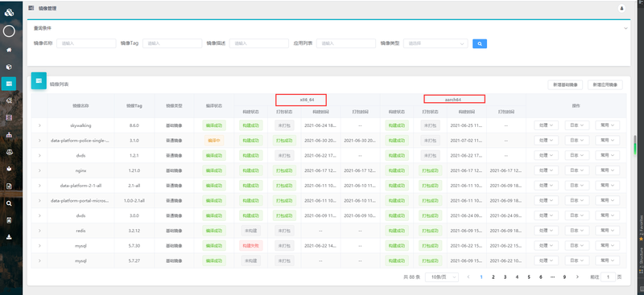Open the 10条/页 page size dropdown

click(441, 277)
